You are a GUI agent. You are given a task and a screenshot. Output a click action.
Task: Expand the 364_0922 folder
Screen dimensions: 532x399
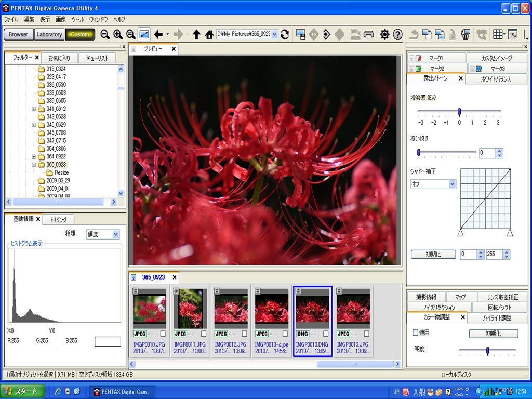coord(34,157)
